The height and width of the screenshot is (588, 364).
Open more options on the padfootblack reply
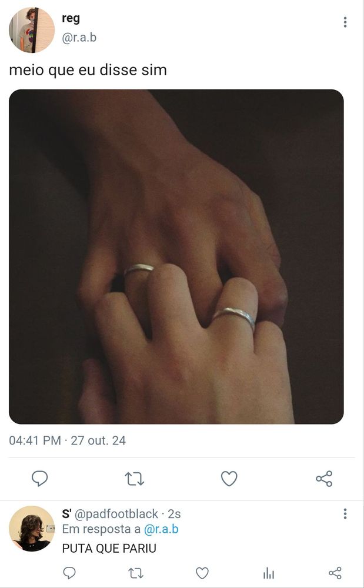(345, 514)
